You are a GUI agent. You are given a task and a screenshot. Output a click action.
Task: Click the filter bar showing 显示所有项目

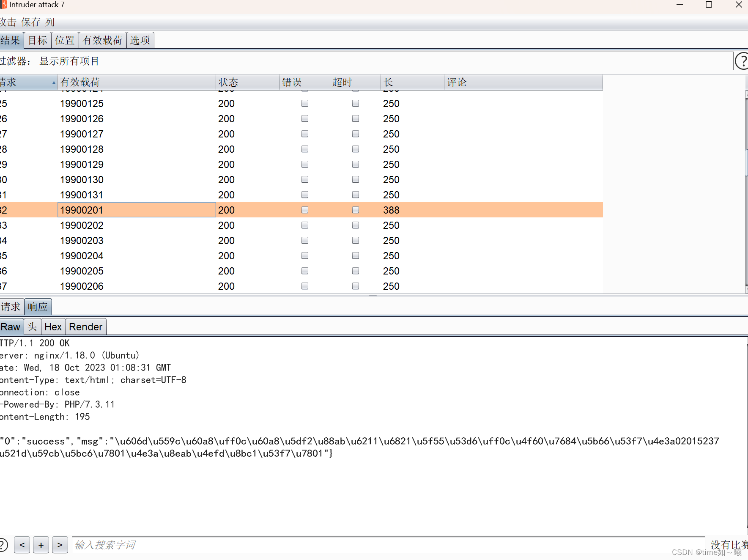(366, 61)
